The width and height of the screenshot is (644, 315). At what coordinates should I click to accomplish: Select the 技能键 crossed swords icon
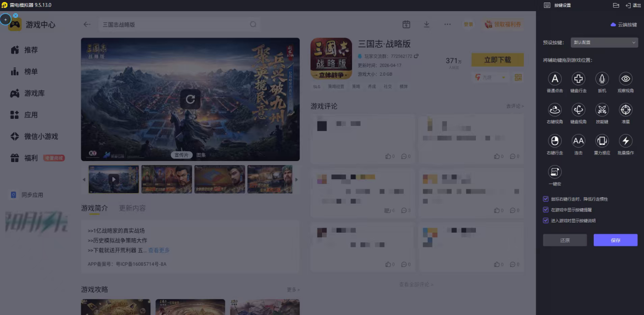tap(602, 110)
